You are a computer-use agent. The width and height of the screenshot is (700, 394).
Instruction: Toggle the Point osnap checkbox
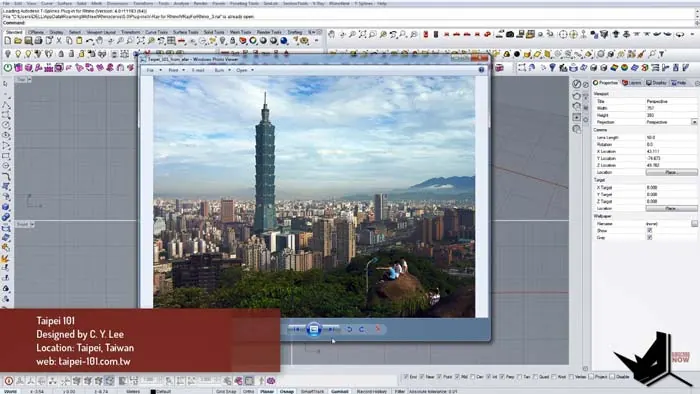click(439, 377)
